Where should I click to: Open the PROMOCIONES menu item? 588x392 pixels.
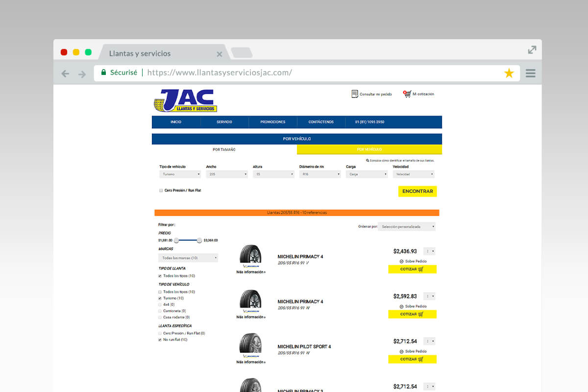click(273, 122)
